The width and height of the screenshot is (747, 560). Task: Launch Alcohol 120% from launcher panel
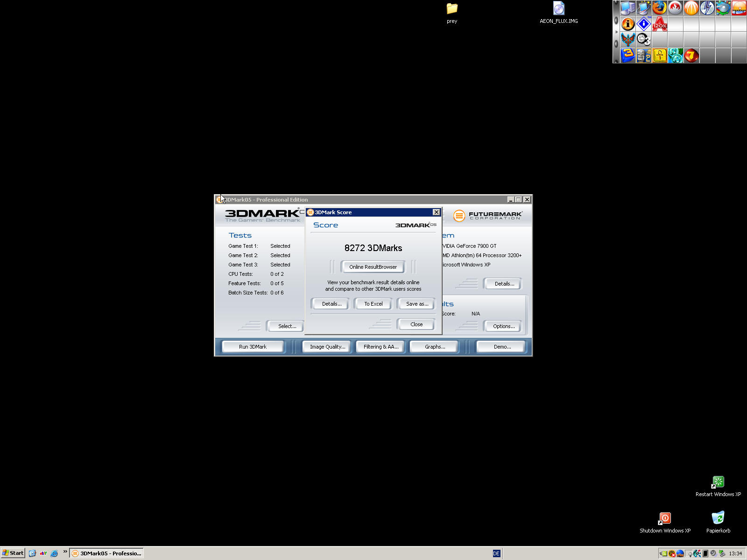[659, 24]
